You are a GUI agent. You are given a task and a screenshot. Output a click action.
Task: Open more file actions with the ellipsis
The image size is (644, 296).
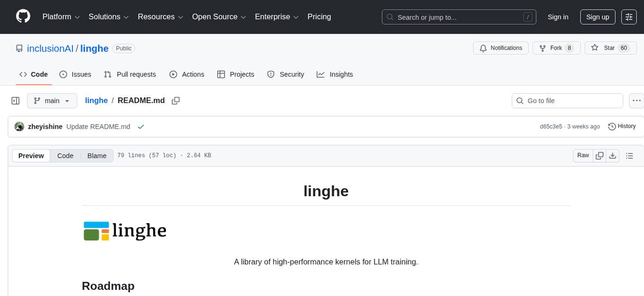point(636,100)
